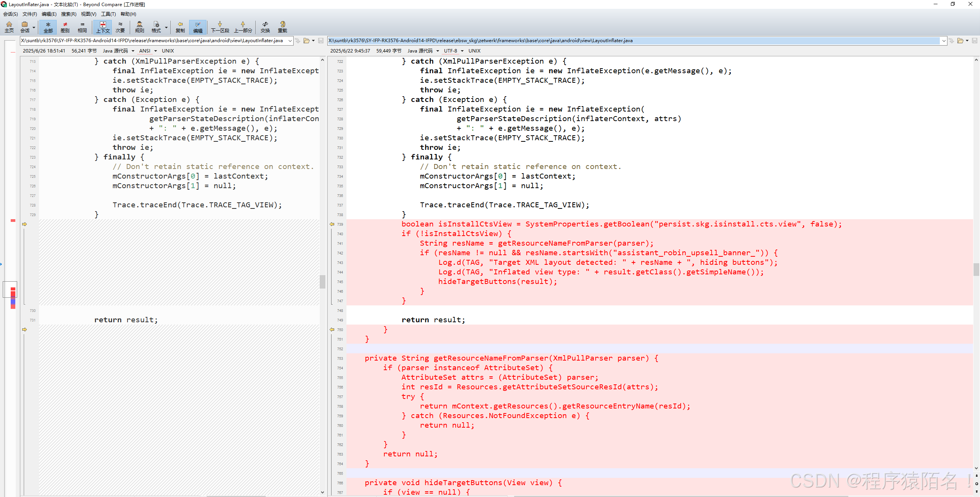The width and height of the screenshot is (980, 497).
Task: Click the right pane vertical scrollbar thumb
Action: point(976,269)
